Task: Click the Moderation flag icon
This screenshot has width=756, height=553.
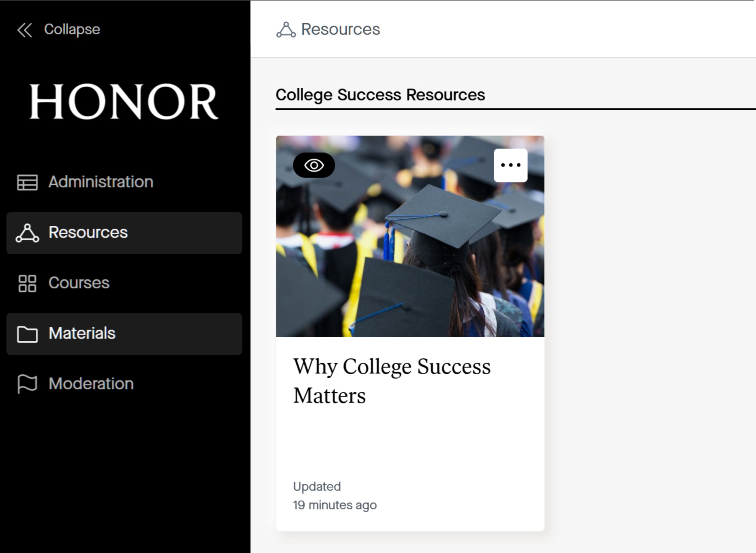Action: [27, 384]
